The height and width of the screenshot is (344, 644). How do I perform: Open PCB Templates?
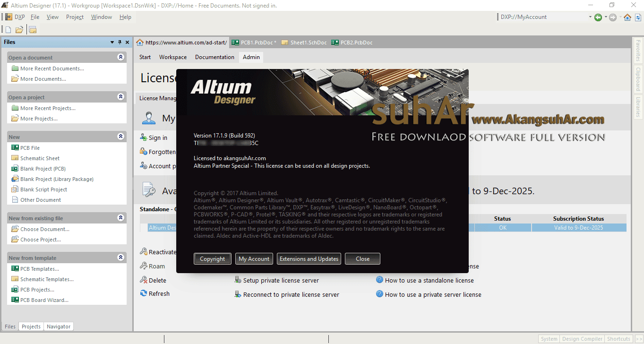pos(35,269)
